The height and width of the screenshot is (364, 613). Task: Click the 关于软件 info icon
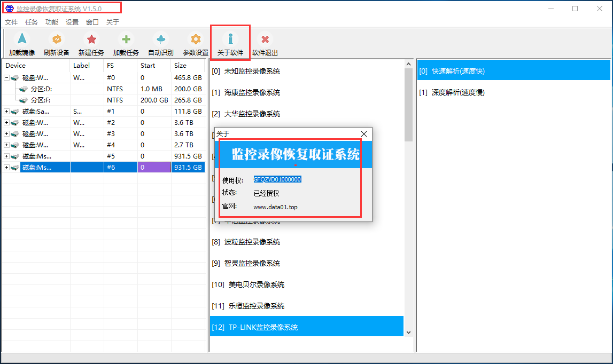(x=230, y=40)
